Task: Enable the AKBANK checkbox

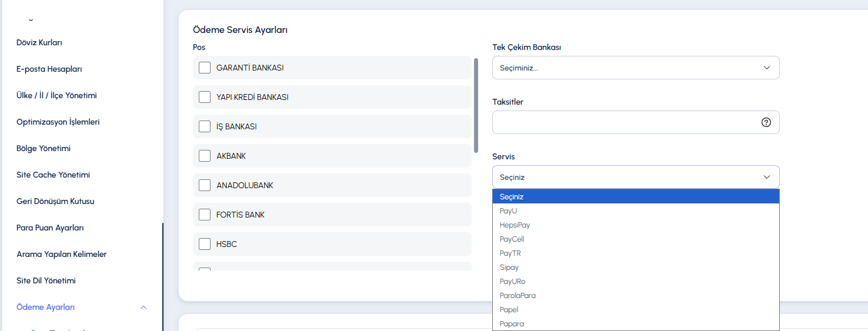Action: (x=205, y=156)
